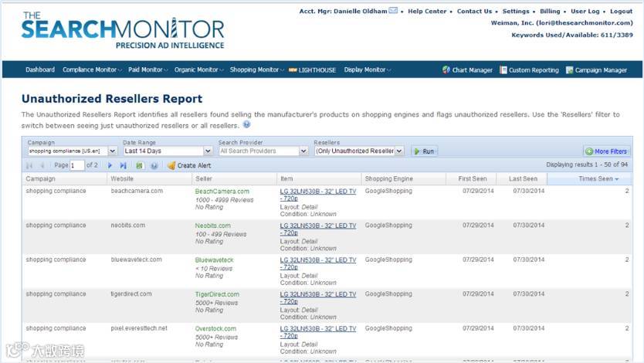This screenshot has width=644, height=363.
Task: Open Overstock.com seller link
Action: pos(215,328)
